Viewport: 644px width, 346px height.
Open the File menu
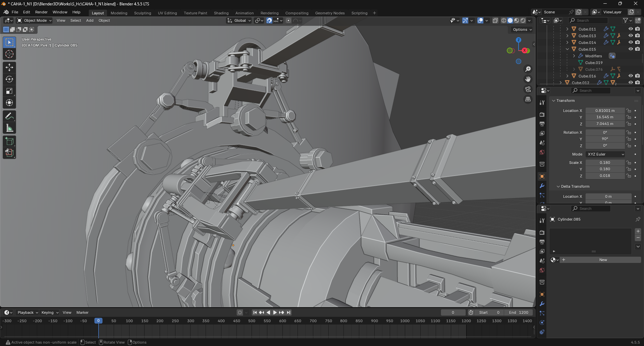15,12
